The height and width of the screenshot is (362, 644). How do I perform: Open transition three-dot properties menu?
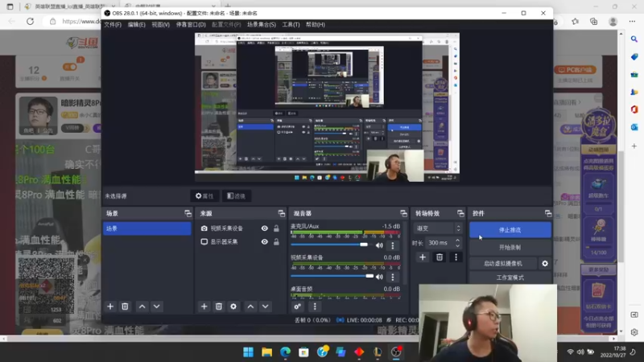click(456, 257)
